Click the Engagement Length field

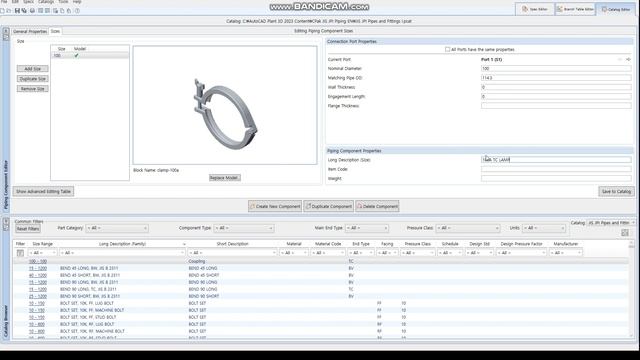556,97
